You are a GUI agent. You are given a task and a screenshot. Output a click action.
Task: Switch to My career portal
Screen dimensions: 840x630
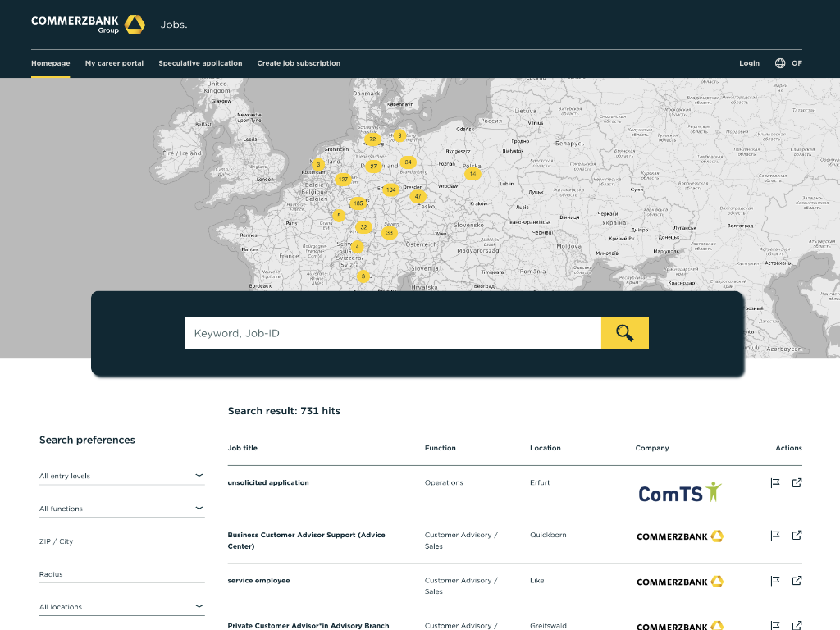click(114, 62)
